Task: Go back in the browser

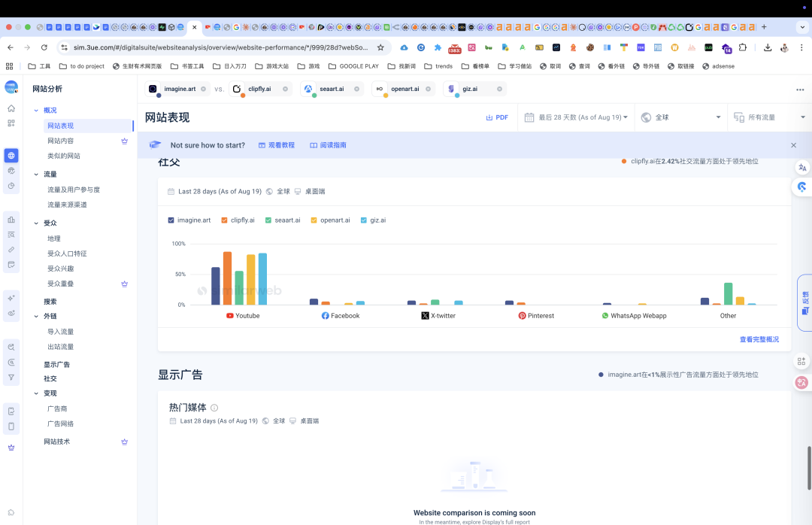Action: (x=11, y=47)
